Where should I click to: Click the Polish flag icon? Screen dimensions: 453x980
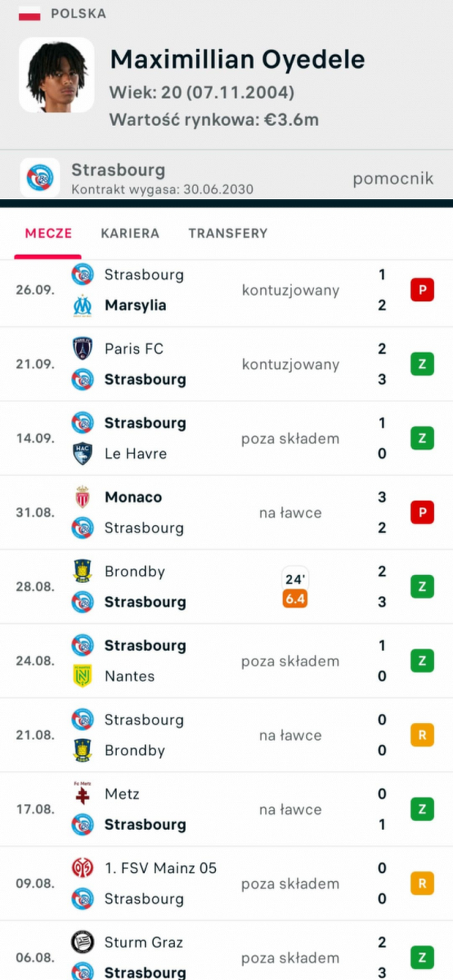[29, 14]
